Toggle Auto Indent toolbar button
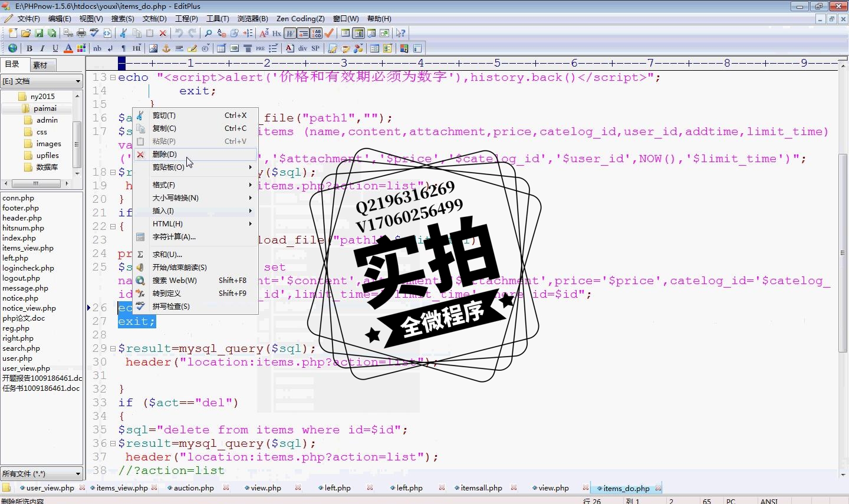The height and width of the screenshot is (504, 849). pyautogui.click(x=303, y=33)
